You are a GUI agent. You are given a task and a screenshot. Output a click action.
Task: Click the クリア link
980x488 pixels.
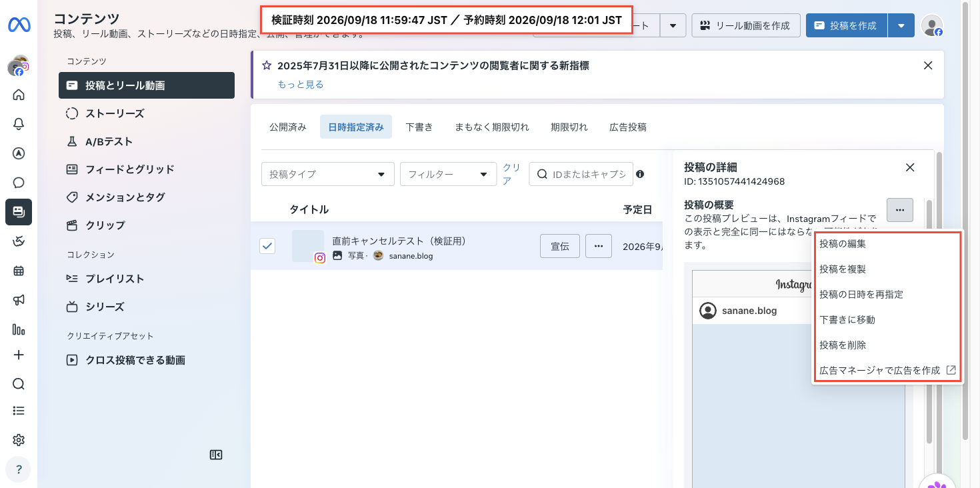click(511, 174)
